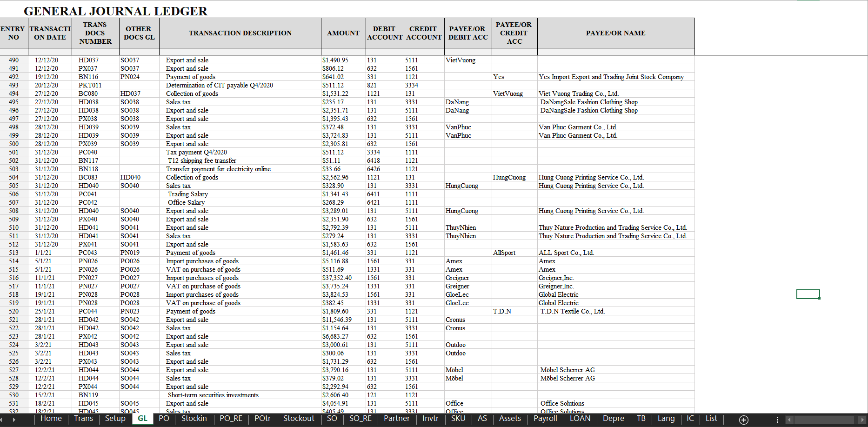Select the SO sheet tab

point(332,418)
